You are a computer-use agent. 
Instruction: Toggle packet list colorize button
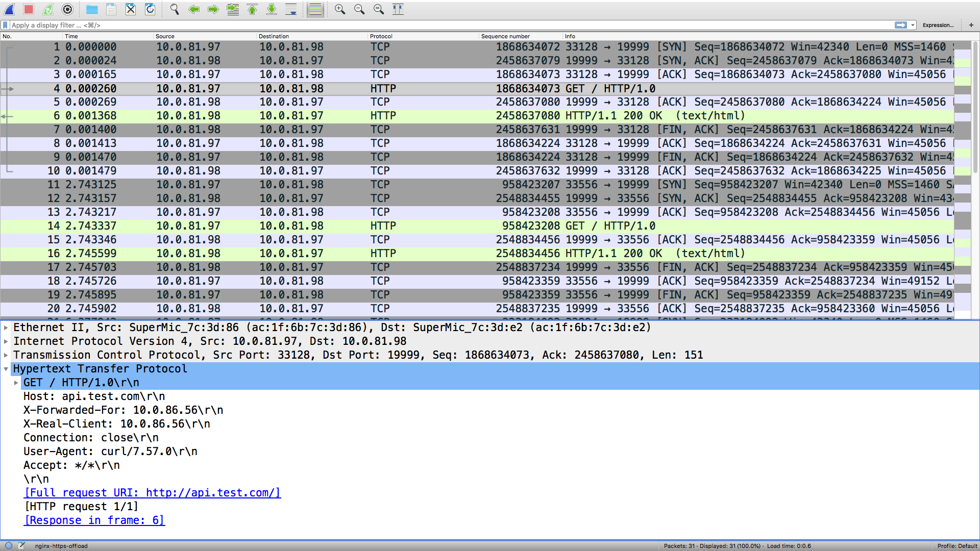pos(315,9)
